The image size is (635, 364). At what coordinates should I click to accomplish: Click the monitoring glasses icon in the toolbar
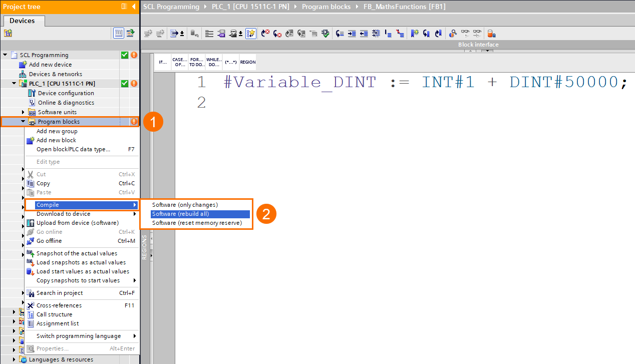465,33
